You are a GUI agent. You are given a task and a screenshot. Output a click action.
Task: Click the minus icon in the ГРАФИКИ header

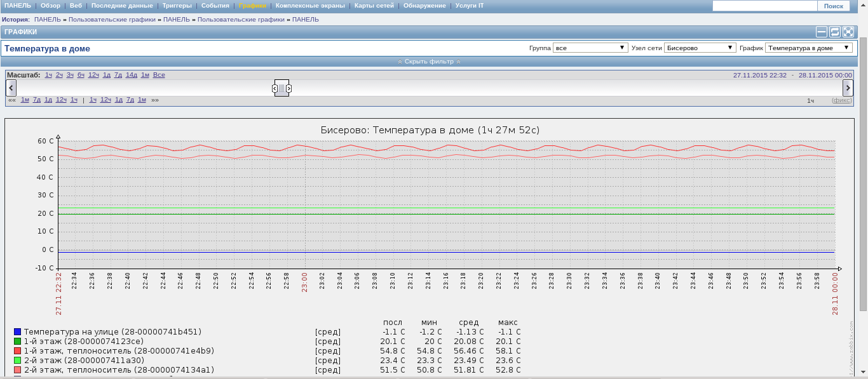click(x=822, y=32)
